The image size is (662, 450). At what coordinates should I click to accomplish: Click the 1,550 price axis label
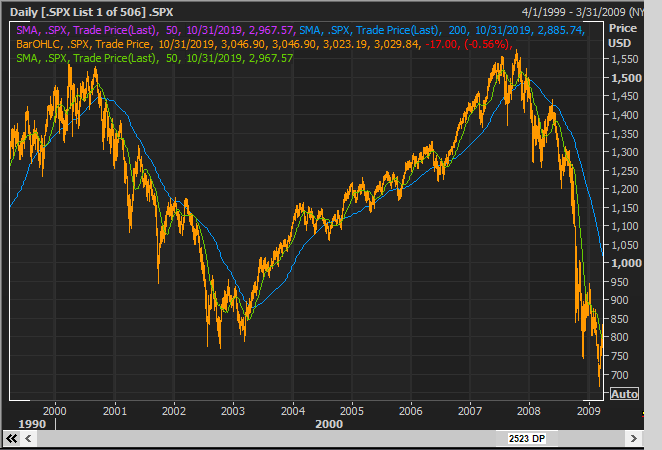(x=624, y=59)
